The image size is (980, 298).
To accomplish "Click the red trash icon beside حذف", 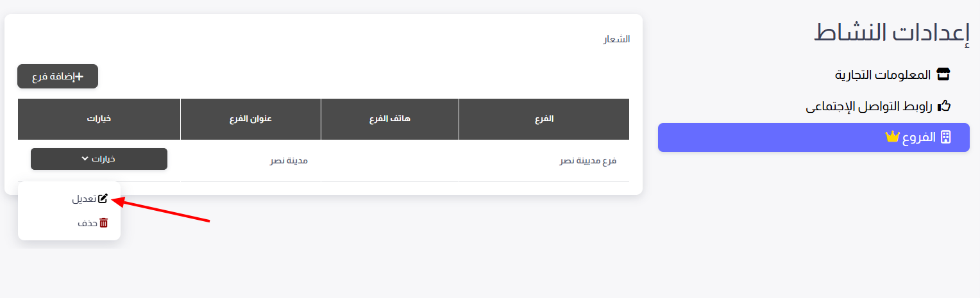I will 104,223.
